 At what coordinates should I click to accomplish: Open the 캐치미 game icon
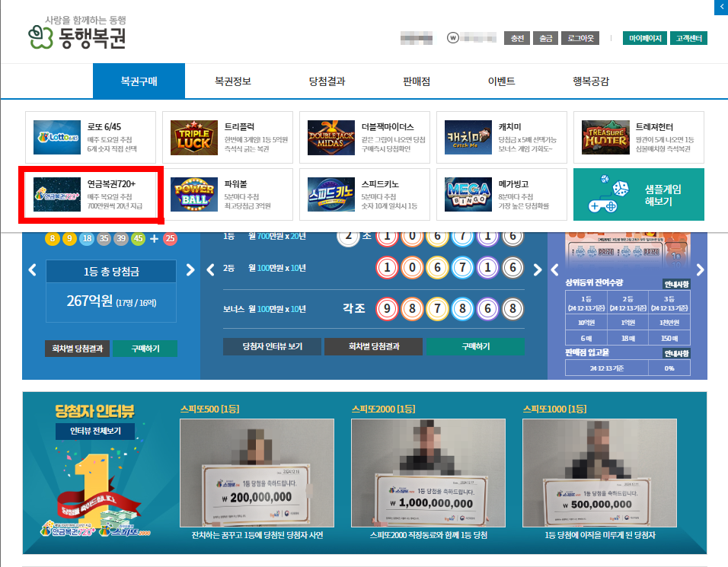click(x=468, y=137)
